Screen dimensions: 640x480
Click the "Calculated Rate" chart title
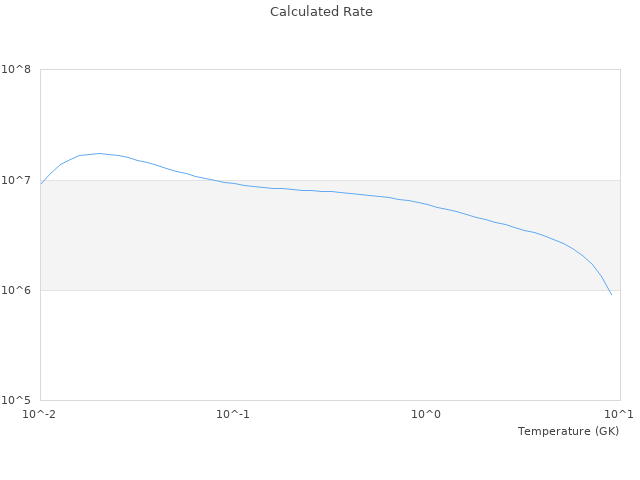(321, 12)
